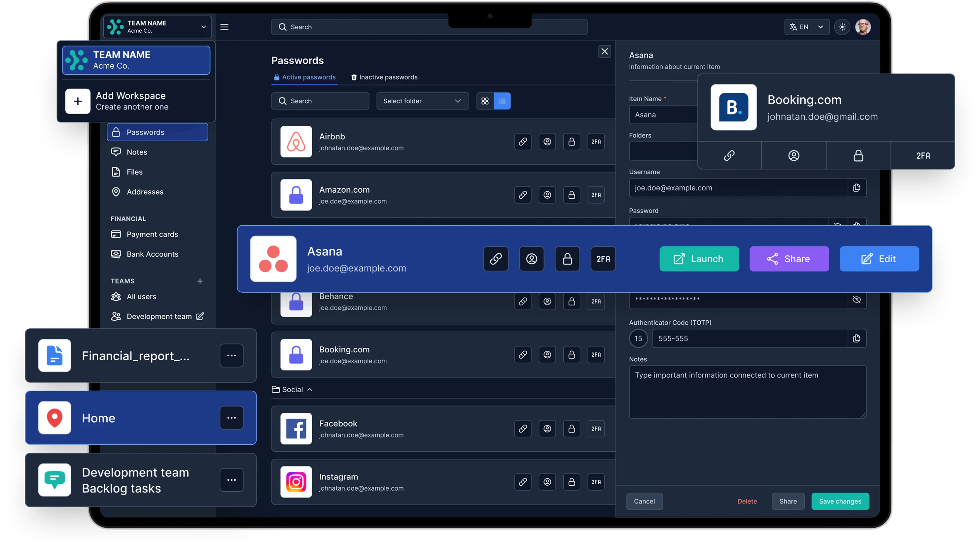The image size is (980, 549).
Task: Add a new team with plus icon
Action: [200, 281]
